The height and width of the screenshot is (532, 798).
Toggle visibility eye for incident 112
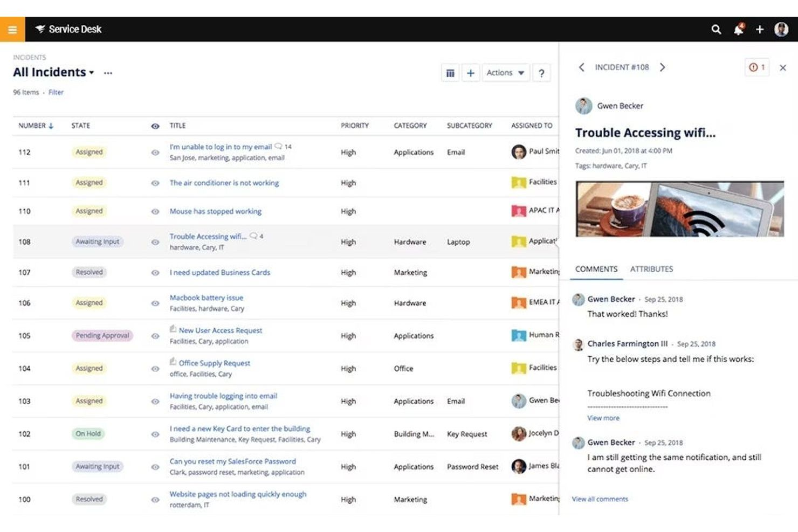pyautogui.click(x=155, y=152)
